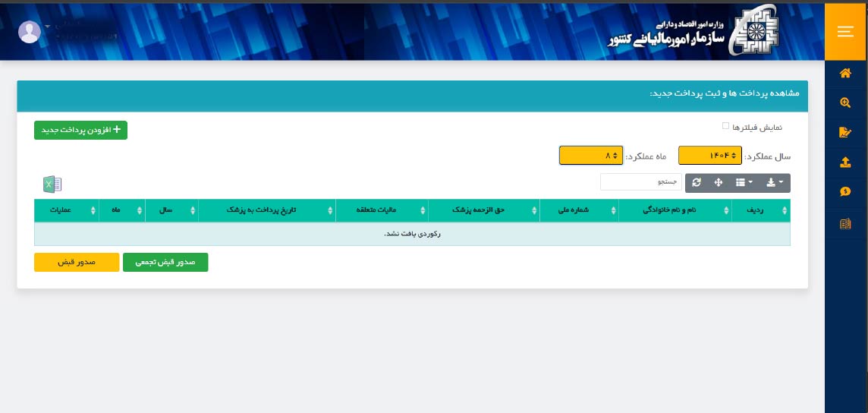This screenshot has width=868, height=413.
Task: Click افزودن پرداخت جدید button
Action: point(80,131)
